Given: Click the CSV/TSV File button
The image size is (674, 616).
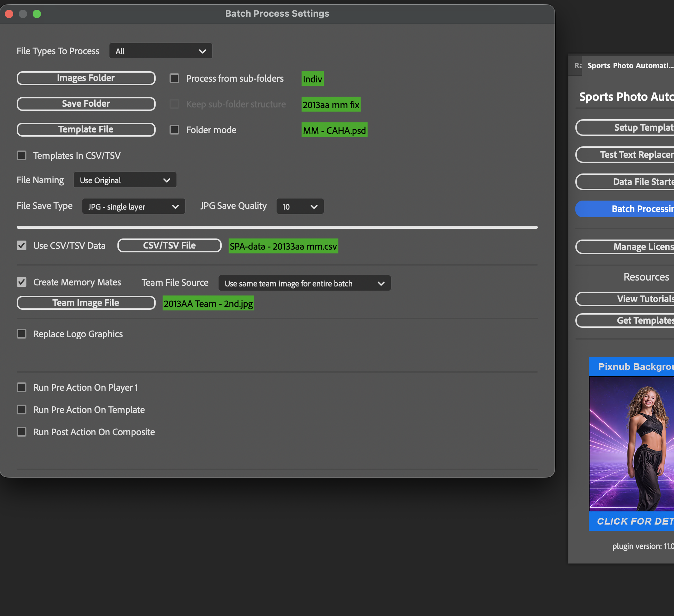Looking at the screenshot, I should click(x=169, y=246).
